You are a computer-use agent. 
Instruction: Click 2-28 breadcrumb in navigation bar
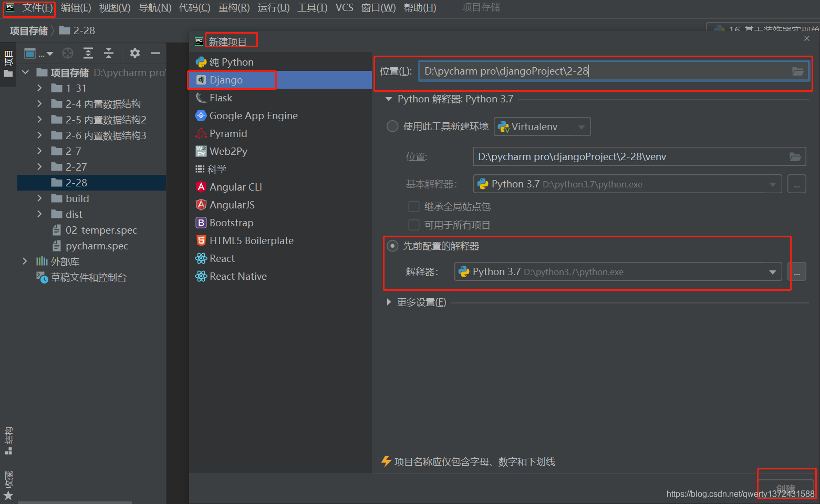pyautogui.click(x=77, y=30)
